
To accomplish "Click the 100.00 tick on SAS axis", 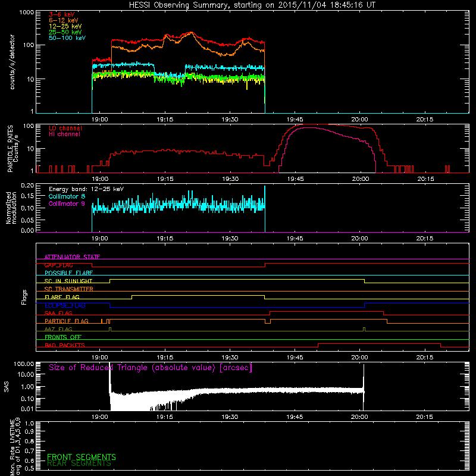I will [24, 364].
